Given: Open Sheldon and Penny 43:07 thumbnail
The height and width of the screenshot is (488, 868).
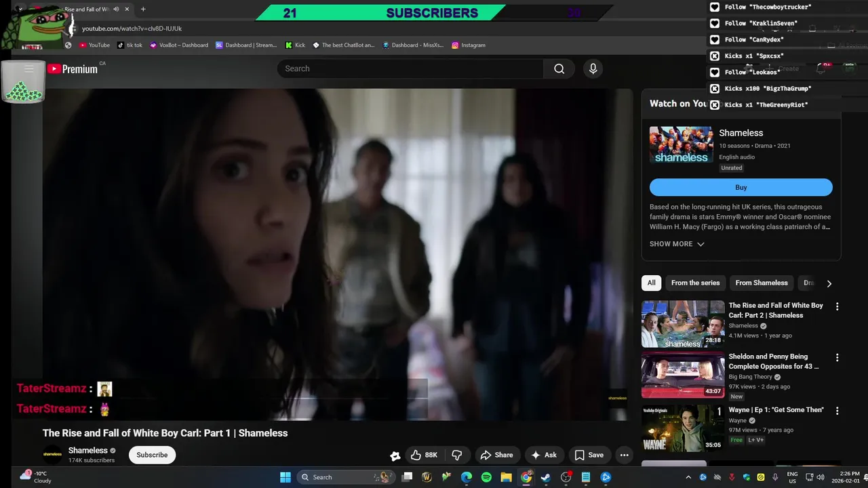Looking at the screenshot, I should [683, 375].
